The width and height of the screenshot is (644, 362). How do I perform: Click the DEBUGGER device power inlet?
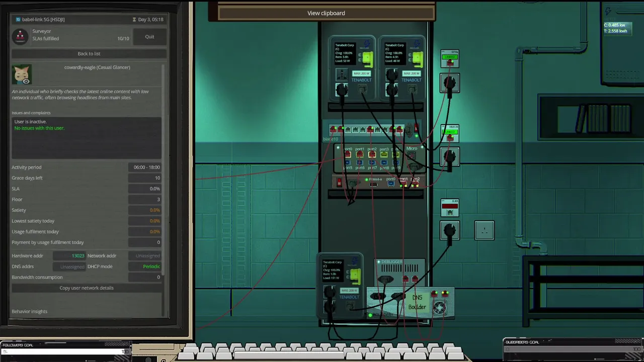(386, 279)
